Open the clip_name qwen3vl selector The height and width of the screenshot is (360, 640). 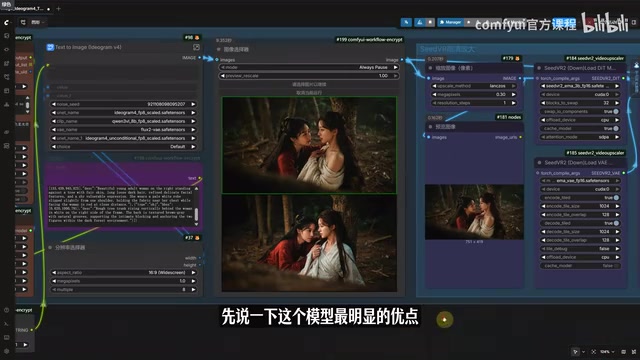coord(123,121)
